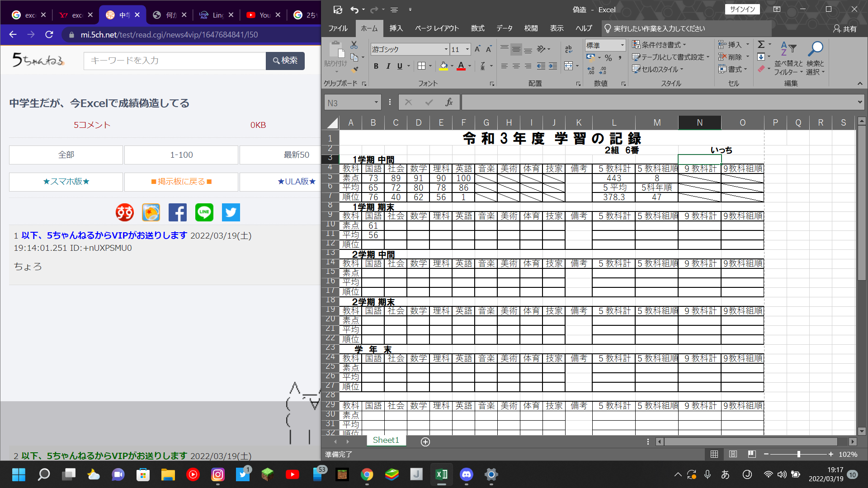The width and height of the screenshot is (868, 488).
Task: Switch to Page Layout view in status bar
Action: click(733, 454)
